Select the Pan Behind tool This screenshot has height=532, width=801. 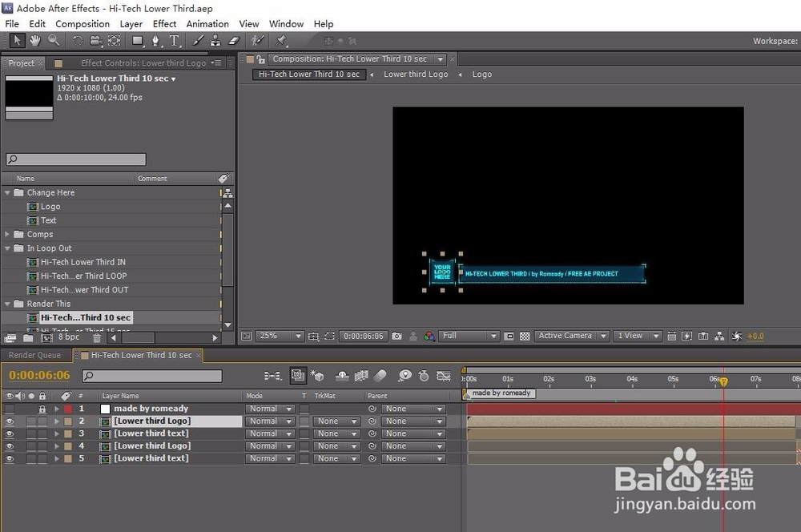[x=115, y=40]
